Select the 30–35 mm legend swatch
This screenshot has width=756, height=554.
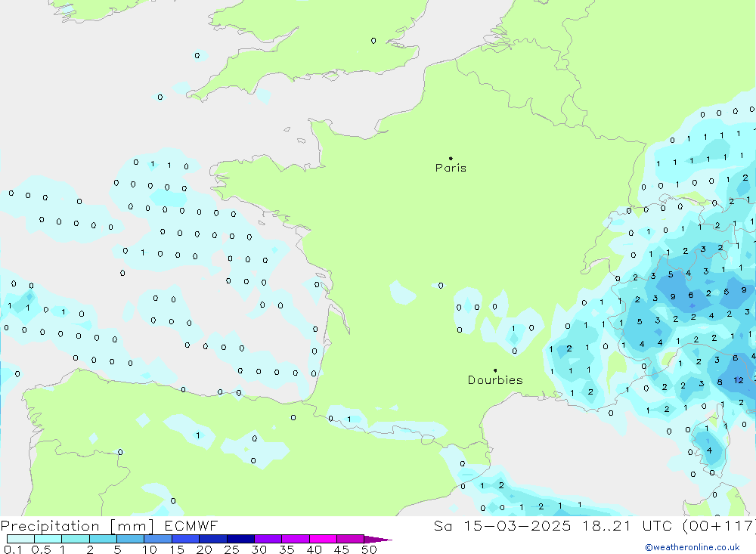(x=268, y=539)
